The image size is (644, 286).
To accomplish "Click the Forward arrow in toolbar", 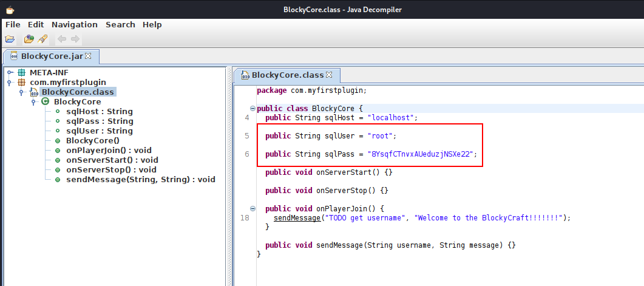I will [75, 39].
